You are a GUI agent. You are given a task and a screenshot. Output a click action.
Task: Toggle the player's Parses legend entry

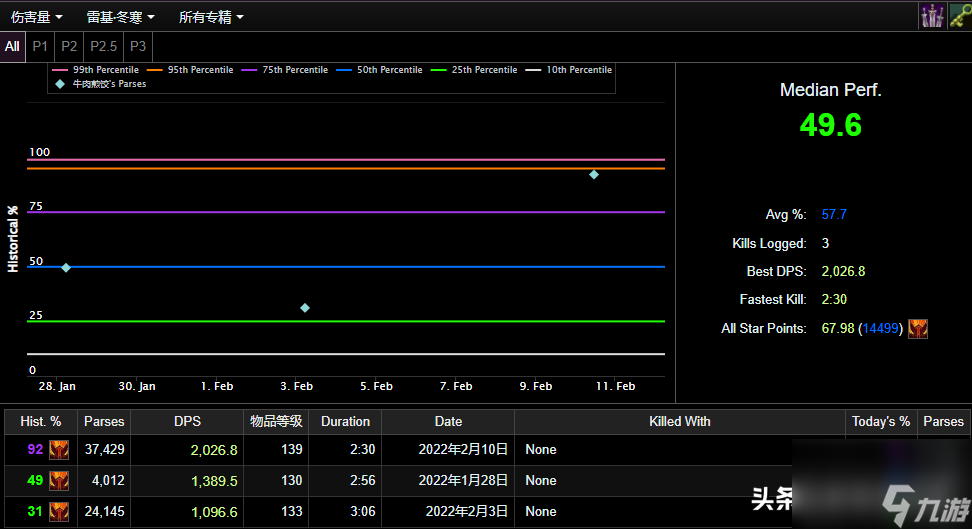pos(100,84)
